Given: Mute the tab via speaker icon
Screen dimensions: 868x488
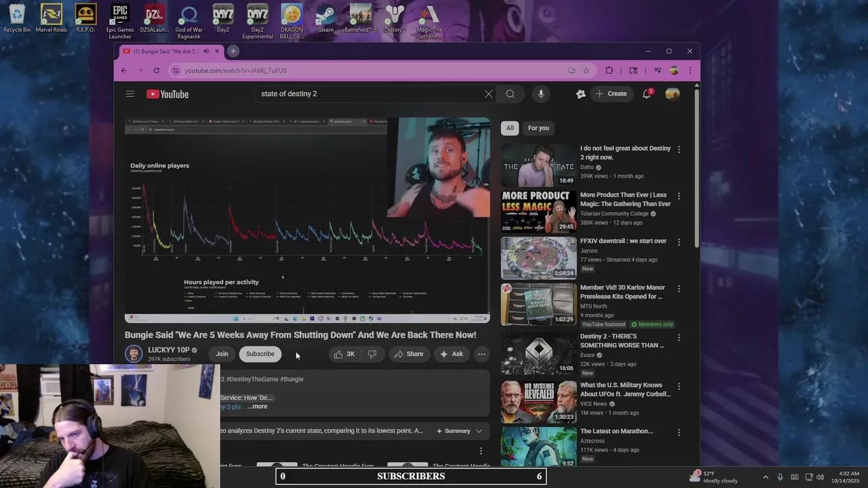Looking at the screenshot, I should [206, 52].
